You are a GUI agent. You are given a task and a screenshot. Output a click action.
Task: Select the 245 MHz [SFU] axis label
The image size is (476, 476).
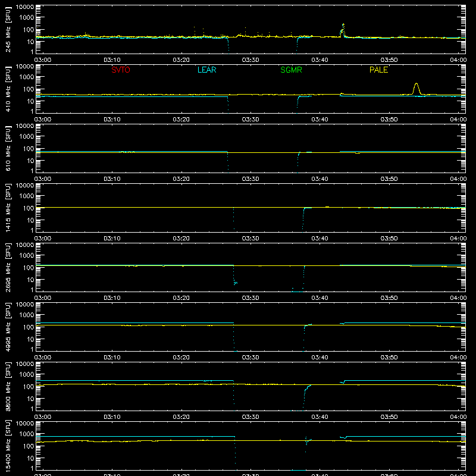tap(8, 29)
